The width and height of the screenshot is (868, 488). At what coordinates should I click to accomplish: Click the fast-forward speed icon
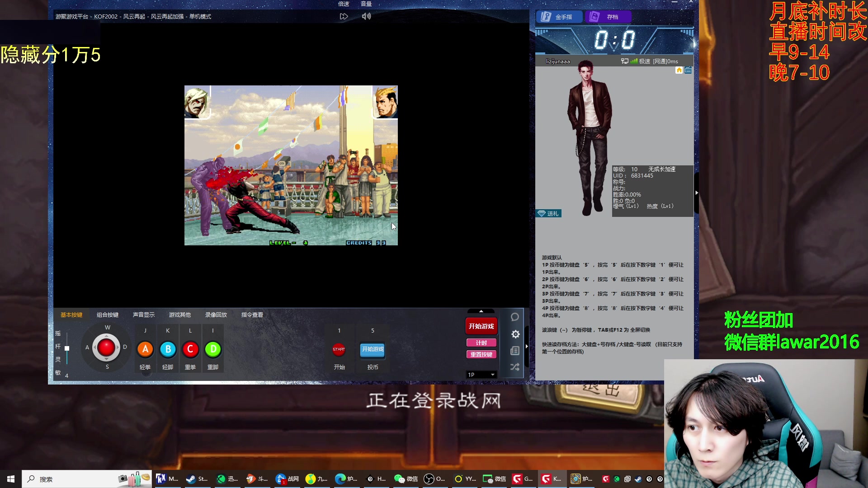point(344,17)
